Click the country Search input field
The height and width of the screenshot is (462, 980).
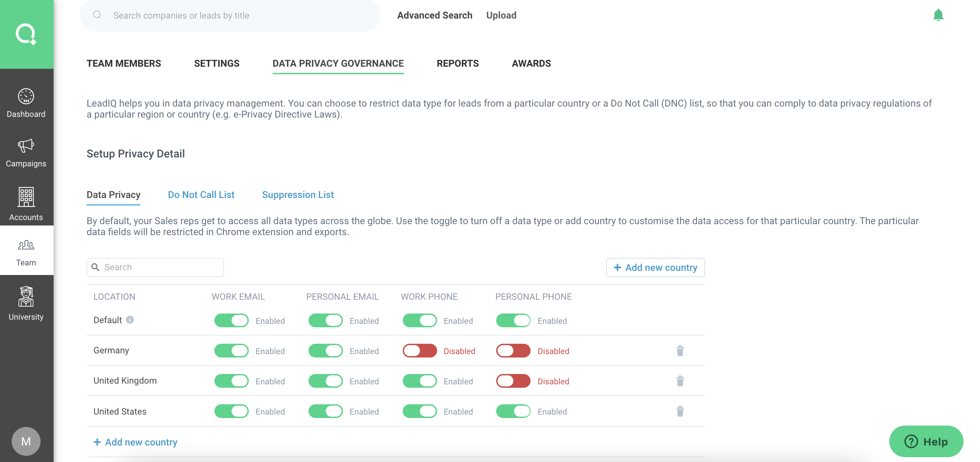[160, 267]
